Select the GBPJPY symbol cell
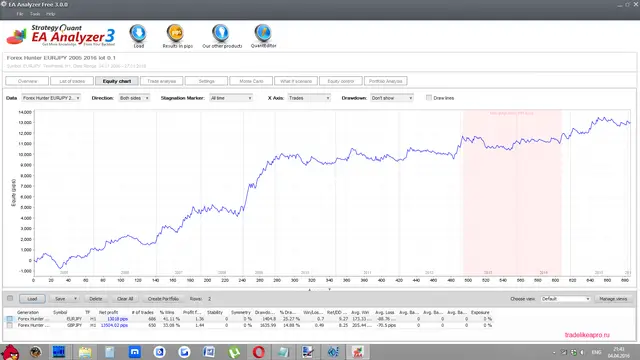Screen dimensions: 640x360 coord(74,325)
